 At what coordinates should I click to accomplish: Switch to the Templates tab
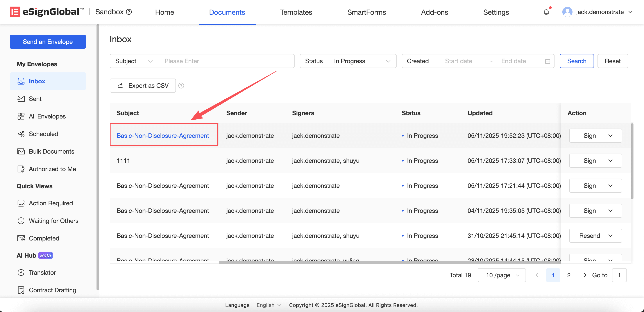click(x=296, y=12)
